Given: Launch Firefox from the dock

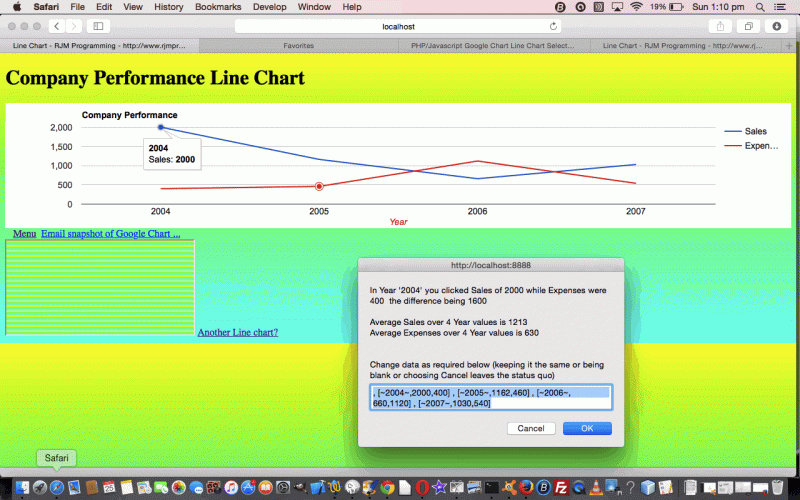Looking at the screenshot, I should coord(526,488).
